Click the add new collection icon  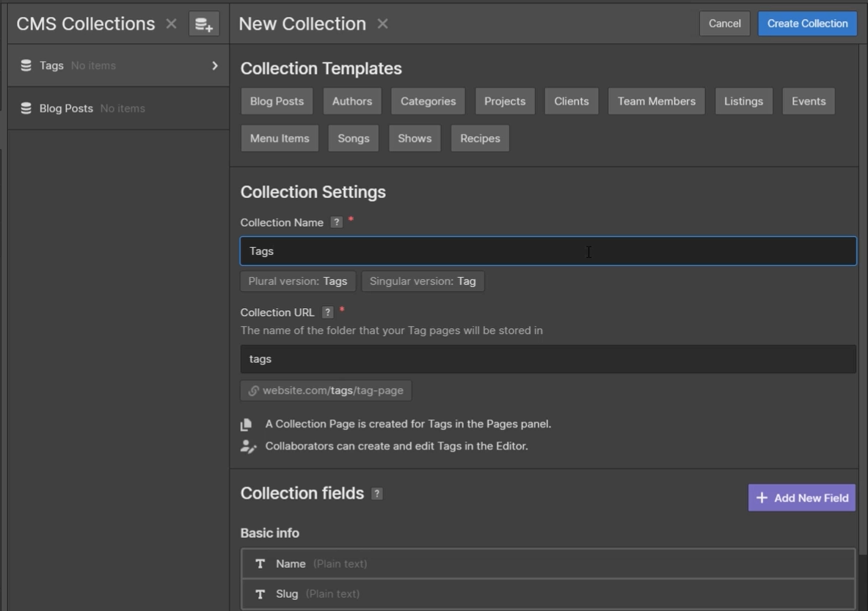pyautogui.click(x=204, y=23)
